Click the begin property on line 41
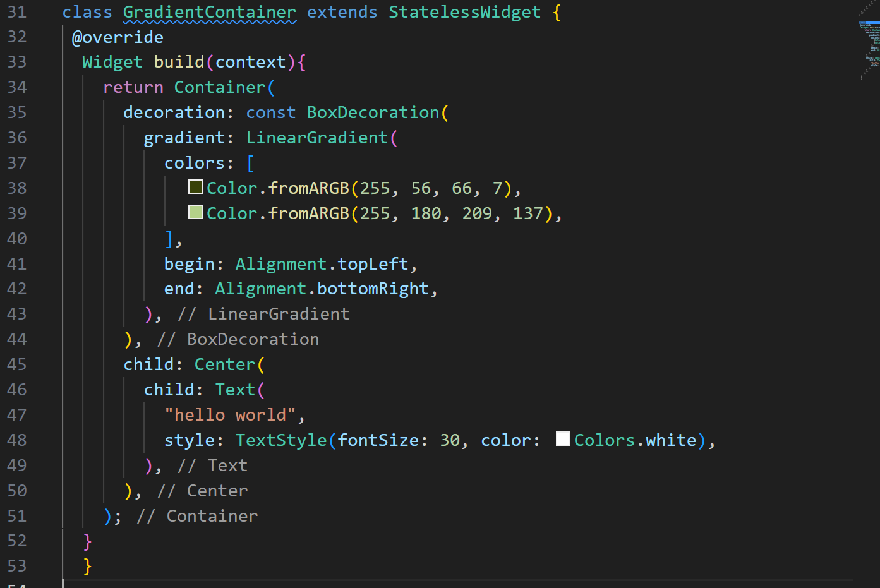Viewport: 880px width, 588px height. click(x=190, y=263)
